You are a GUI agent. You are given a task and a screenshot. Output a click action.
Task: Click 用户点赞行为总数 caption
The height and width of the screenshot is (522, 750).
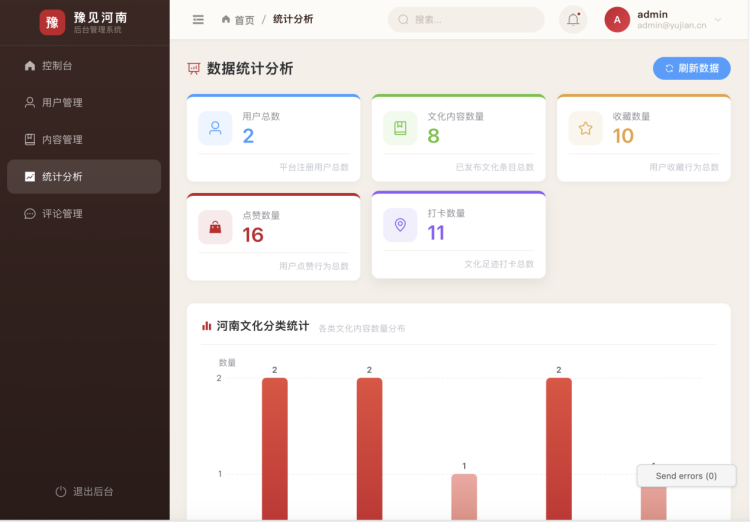(x=314, y=266)
